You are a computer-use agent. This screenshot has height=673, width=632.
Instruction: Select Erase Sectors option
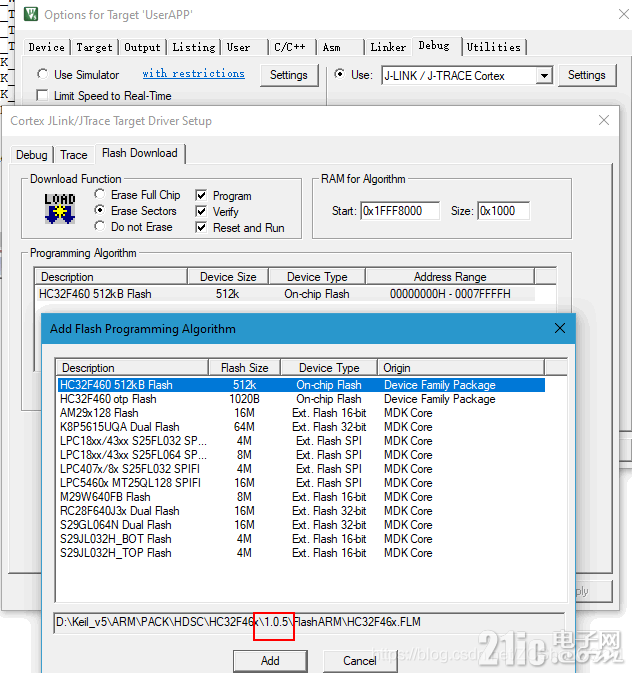click(x=100, y=210)
